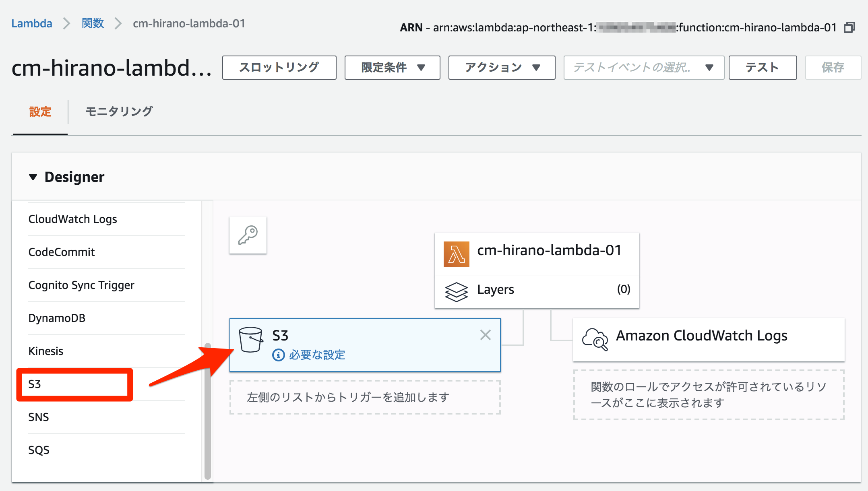Open the key permissions icon in Designer
Screen dimensions: 868x491
coord(248,235)
